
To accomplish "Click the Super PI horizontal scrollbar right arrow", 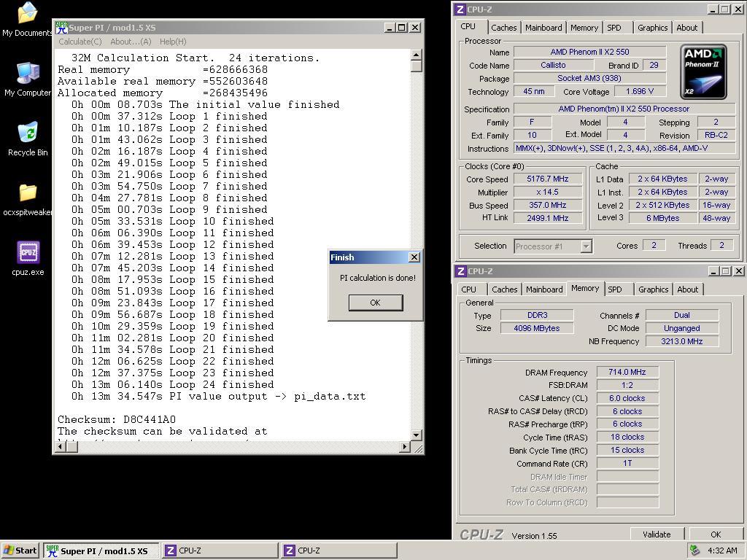I will tap(404, 447).
